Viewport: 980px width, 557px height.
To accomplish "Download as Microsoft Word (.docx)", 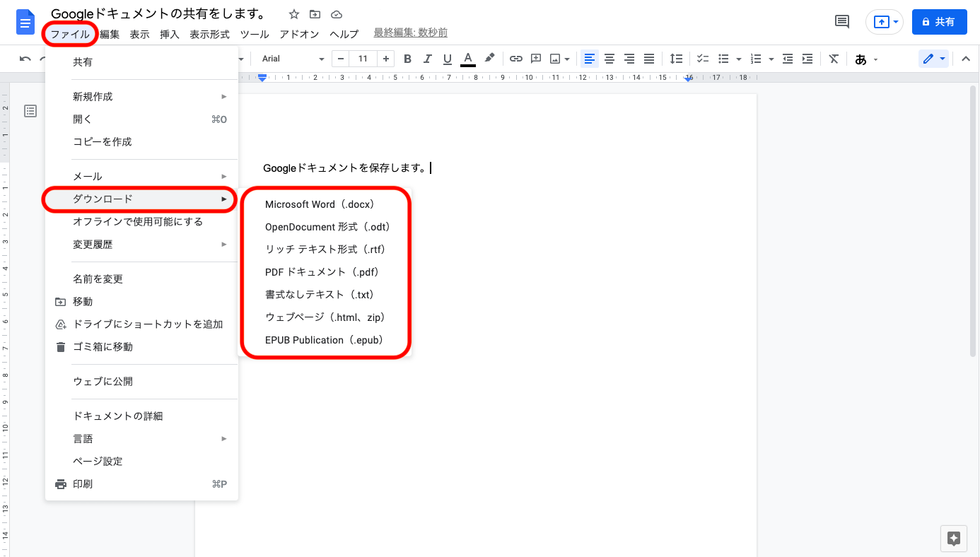I will click(x=325, y=204).
